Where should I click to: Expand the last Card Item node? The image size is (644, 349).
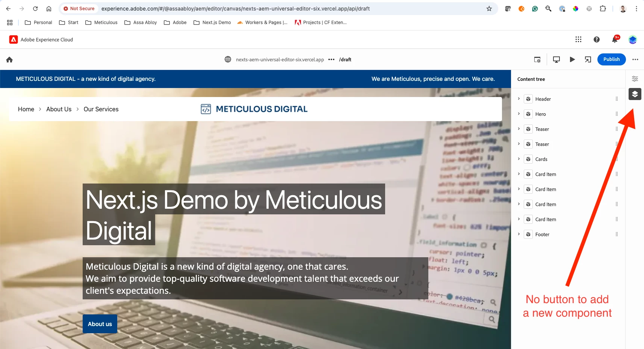pyautogui.click(x=519, y=219)
